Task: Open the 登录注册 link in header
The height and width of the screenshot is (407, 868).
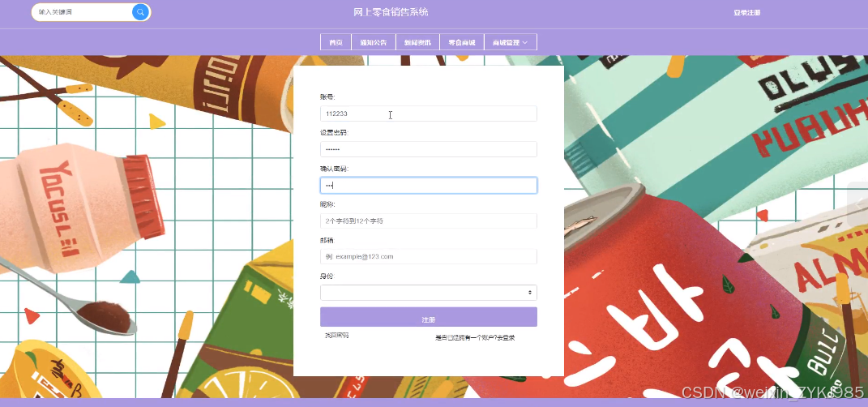Action: coord(746,13)
